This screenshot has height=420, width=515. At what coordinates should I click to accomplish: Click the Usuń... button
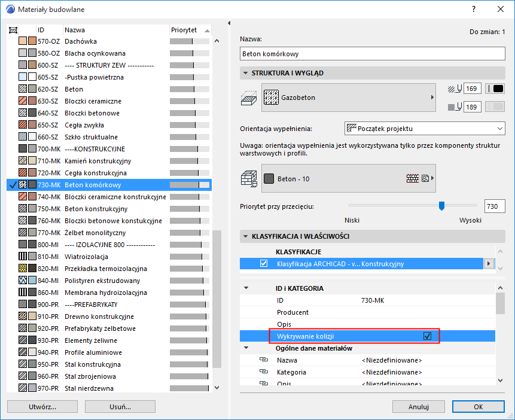(x=120, y=406)
